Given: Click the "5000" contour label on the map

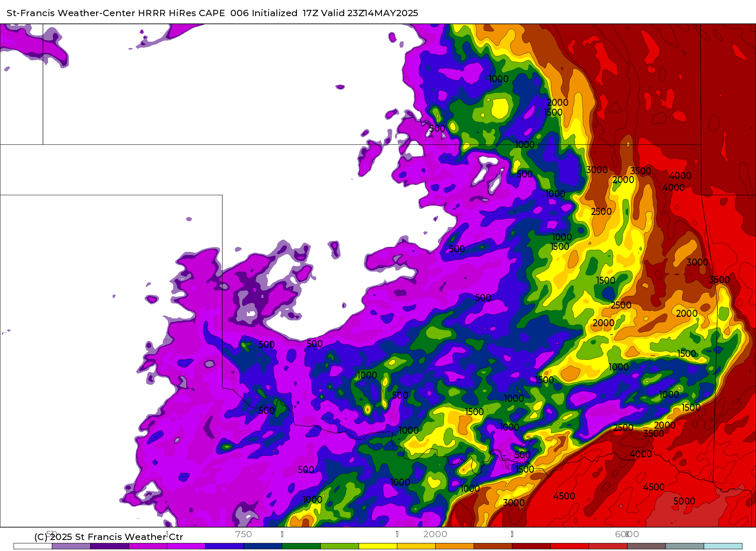Looking at the screenshot, I should click(684, 501).
